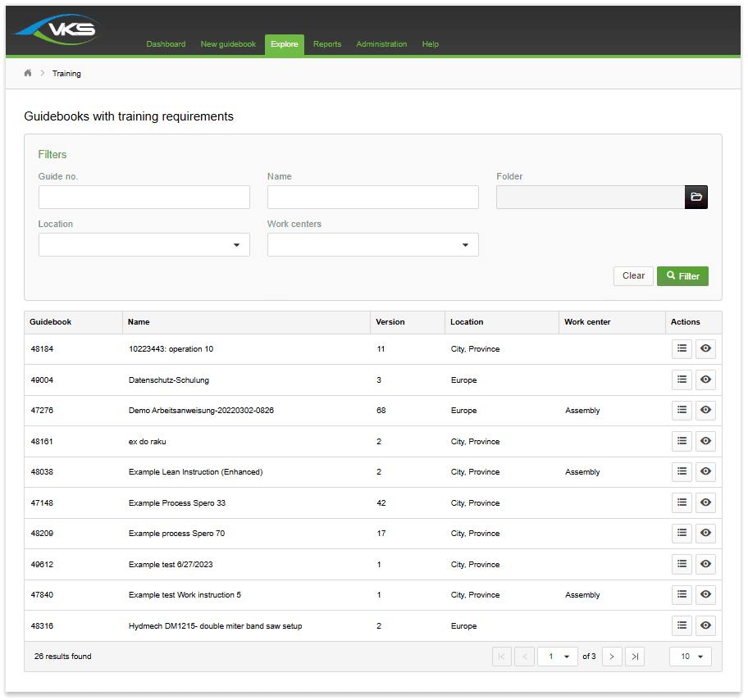Image resolution: width=748 pixels, height=700 pixels.
Task: Preview the Demo Arbeitsanweisung guidebook
Action: coord(705,410)
